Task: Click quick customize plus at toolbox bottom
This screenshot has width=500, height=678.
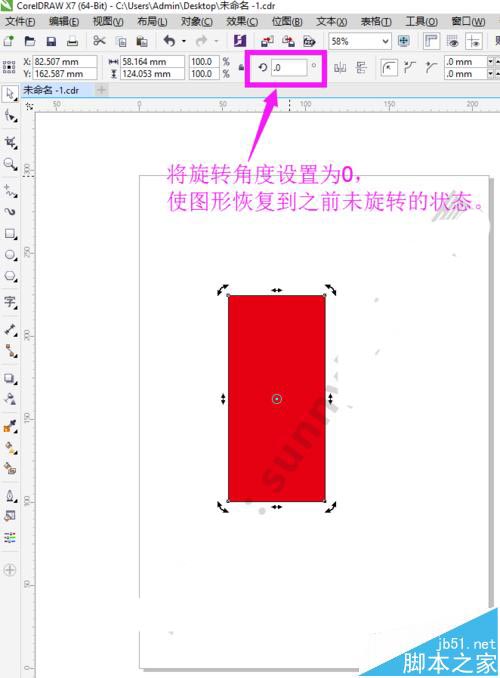Action: [x=10, y=570]
